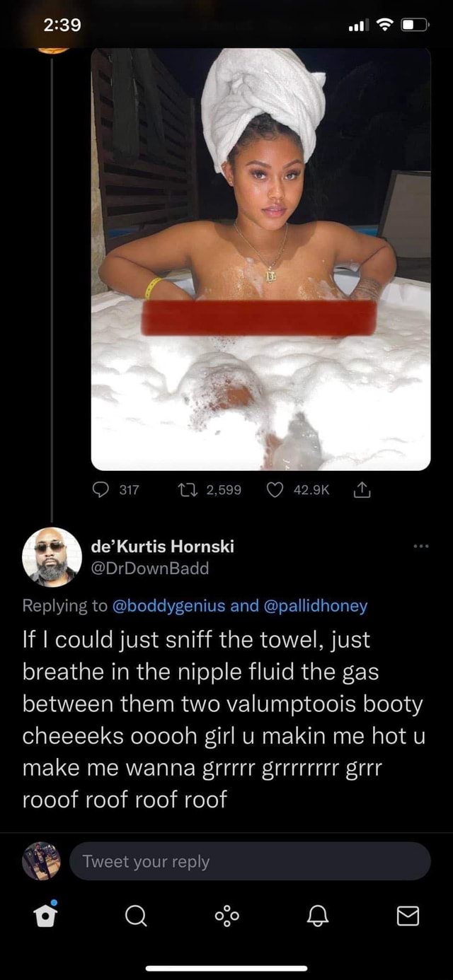Viewport: 453px width, 980px height.
Task: Tap the @DrDownBadd handle
Action: pos(150,568)
